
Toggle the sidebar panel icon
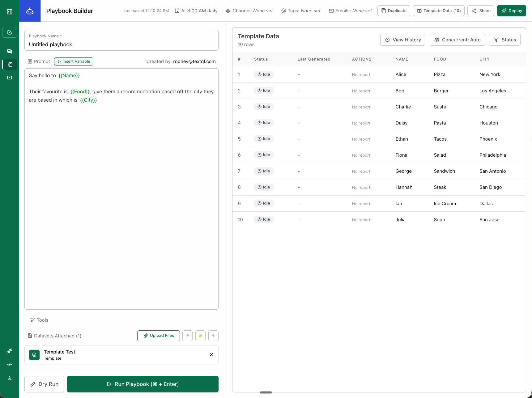(10, 12)
